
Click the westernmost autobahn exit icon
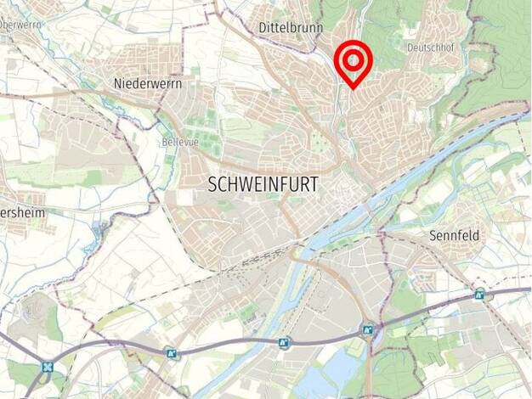[x=172, y=353]
